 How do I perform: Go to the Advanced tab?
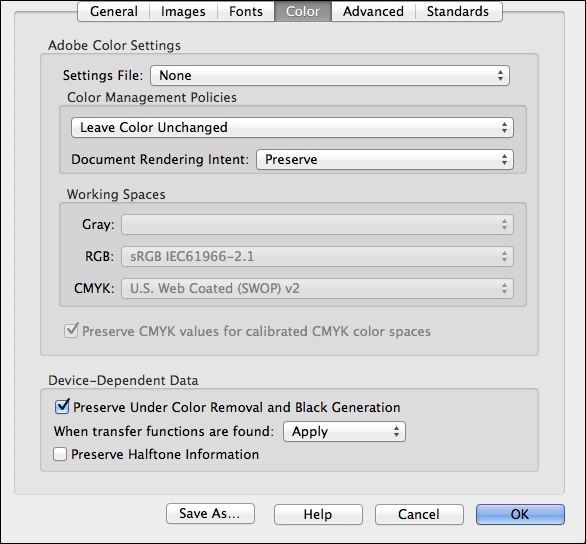(373, 12)
